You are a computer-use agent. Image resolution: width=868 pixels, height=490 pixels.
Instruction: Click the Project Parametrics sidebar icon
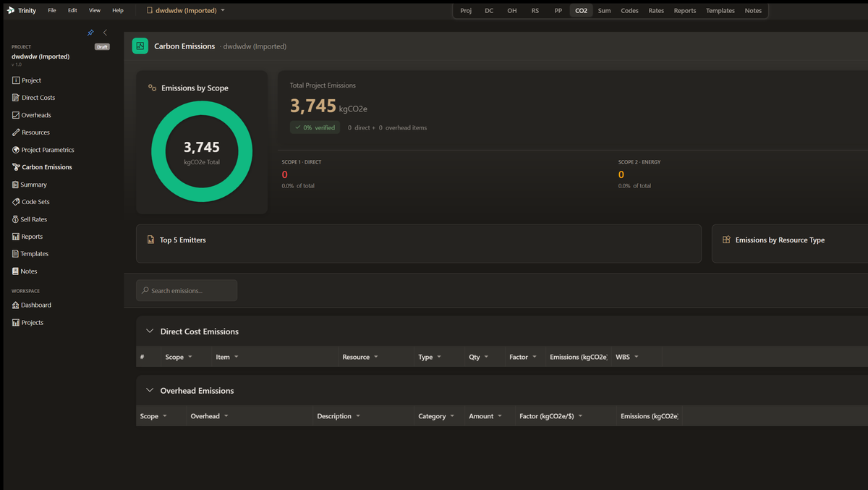(16, 150)
